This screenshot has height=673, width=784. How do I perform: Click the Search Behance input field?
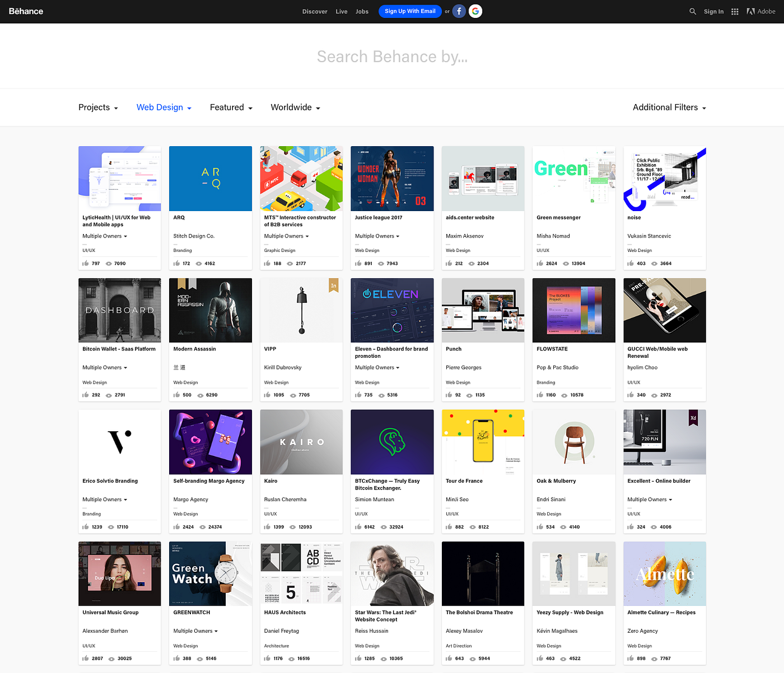point(392,56)
